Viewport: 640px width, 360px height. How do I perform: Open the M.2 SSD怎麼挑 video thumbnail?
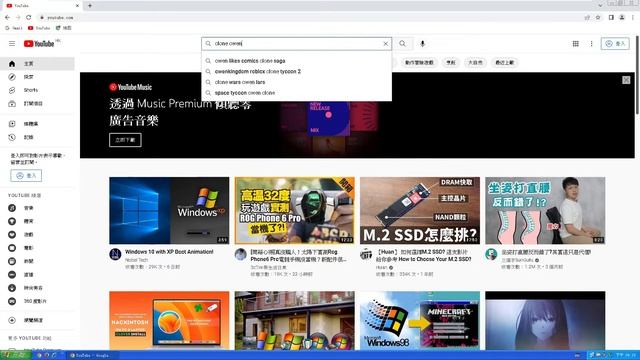point(420,211)
